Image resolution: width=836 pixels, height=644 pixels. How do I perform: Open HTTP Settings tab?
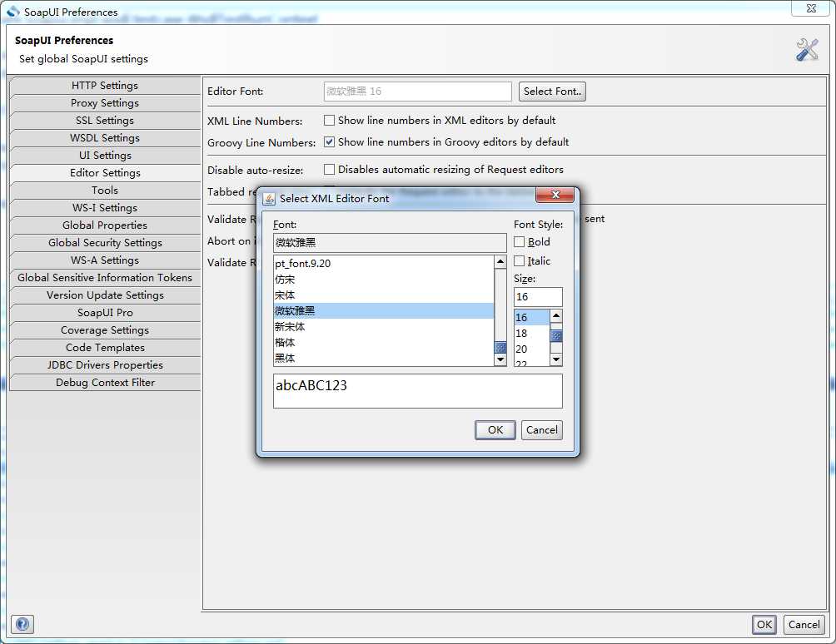click(105, 86)
